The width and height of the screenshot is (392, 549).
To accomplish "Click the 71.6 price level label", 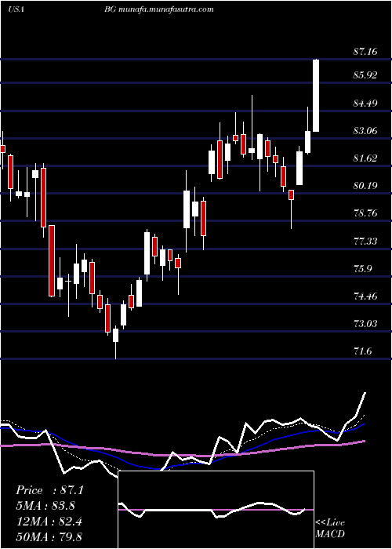I will (x=363, y=351).
